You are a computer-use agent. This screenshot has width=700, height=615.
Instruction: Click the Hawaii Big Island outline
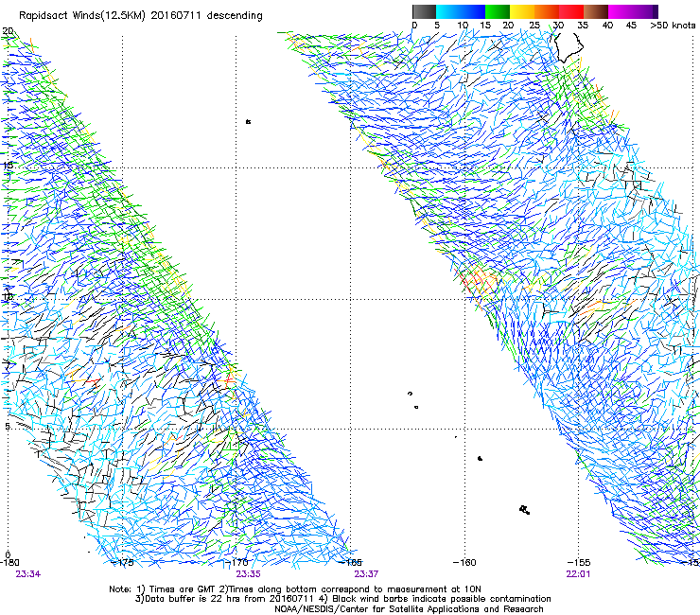tap(568, 47)
